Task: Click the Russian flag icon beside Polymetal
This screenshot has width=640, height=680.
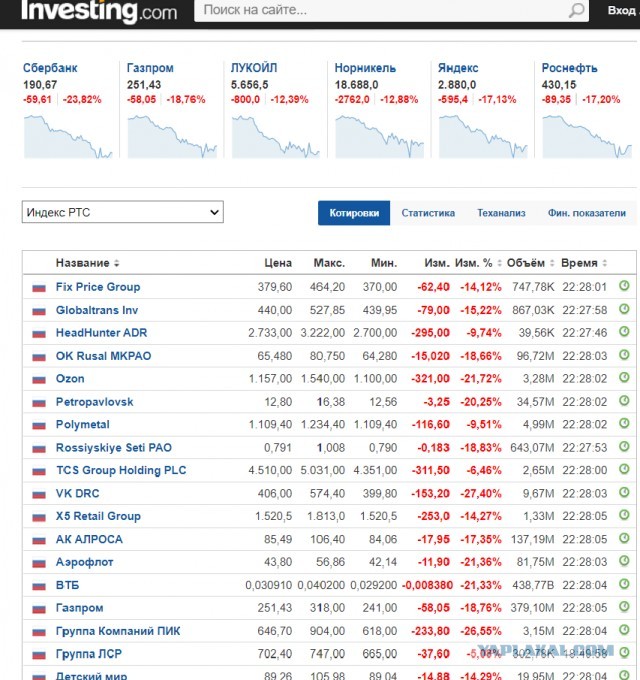Action: [39, 425]
